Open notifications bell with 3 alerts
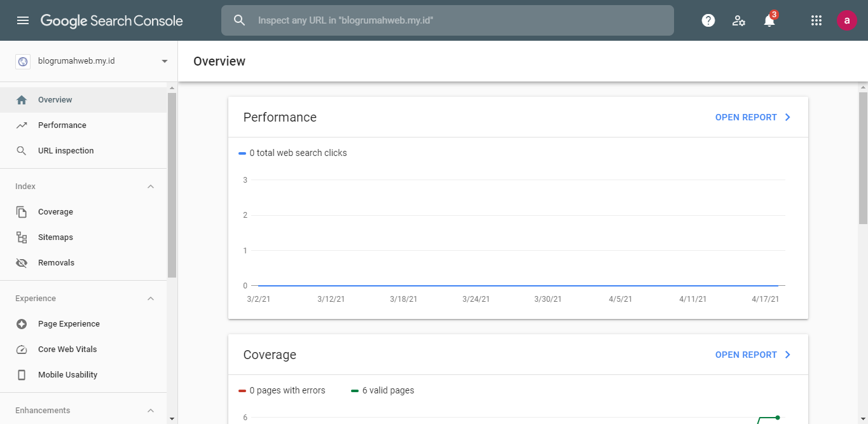Image resolution: width=868 pixels, height=424 pixels. coord(769,20)
